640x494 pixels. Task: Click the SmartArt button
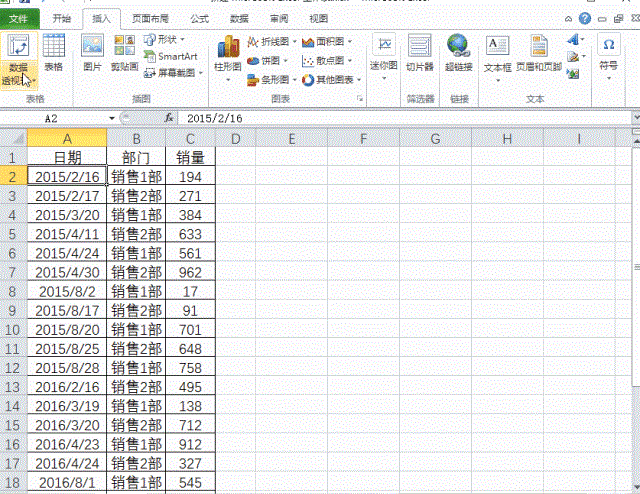coord(170,56)
